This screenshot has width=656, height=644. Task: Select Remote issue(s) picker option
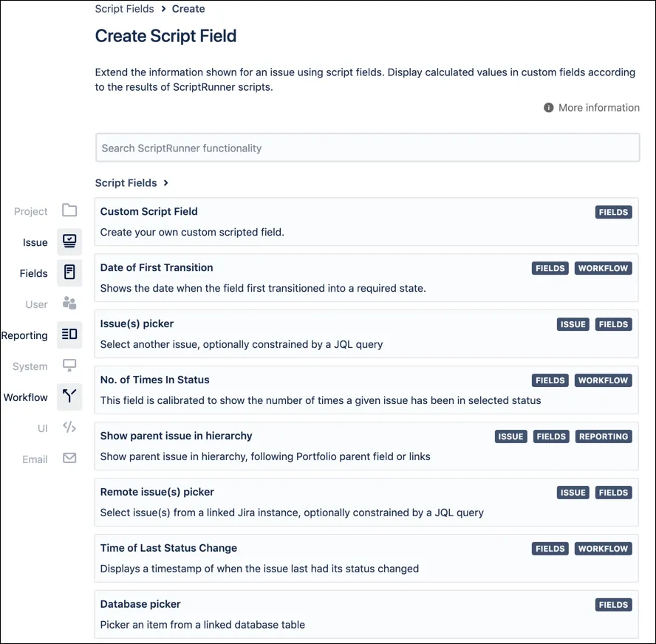[x=366, y=501]
